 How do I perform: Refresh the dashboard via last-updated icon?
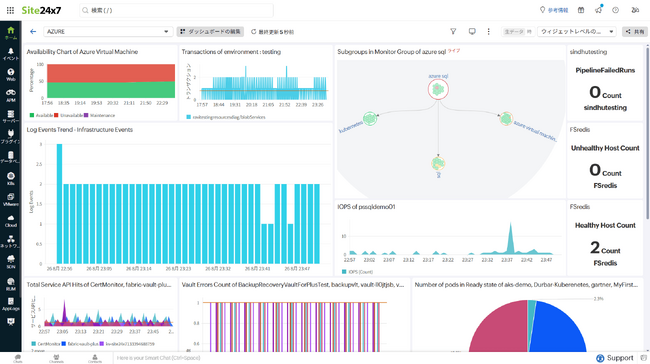[x=254, y=32]
